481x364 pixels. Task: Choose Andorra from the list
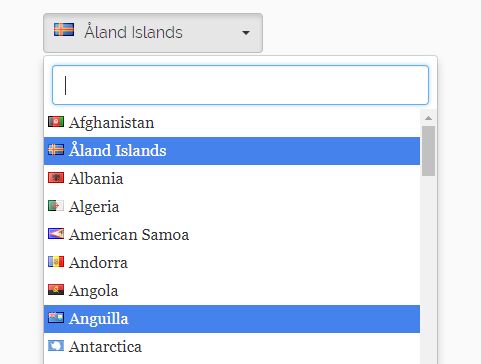[x=232, y=263]
